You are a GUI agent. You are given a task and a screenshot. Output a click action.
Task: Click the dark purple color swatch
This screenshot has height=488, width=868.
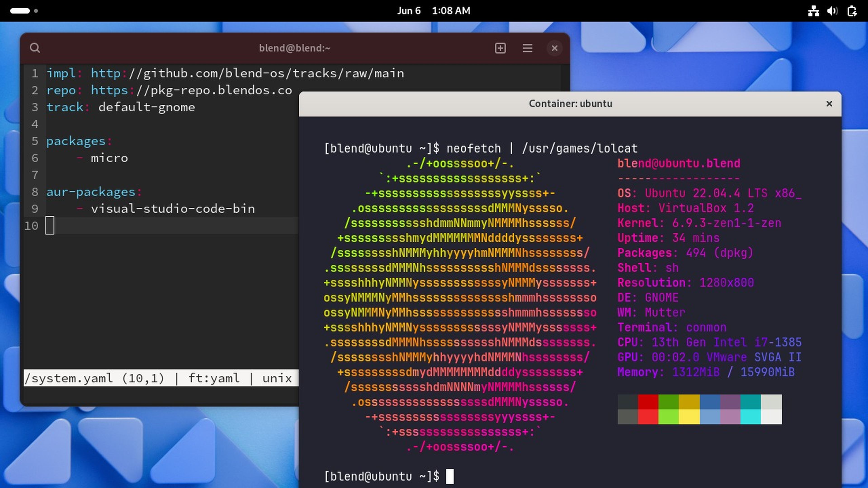730,402
